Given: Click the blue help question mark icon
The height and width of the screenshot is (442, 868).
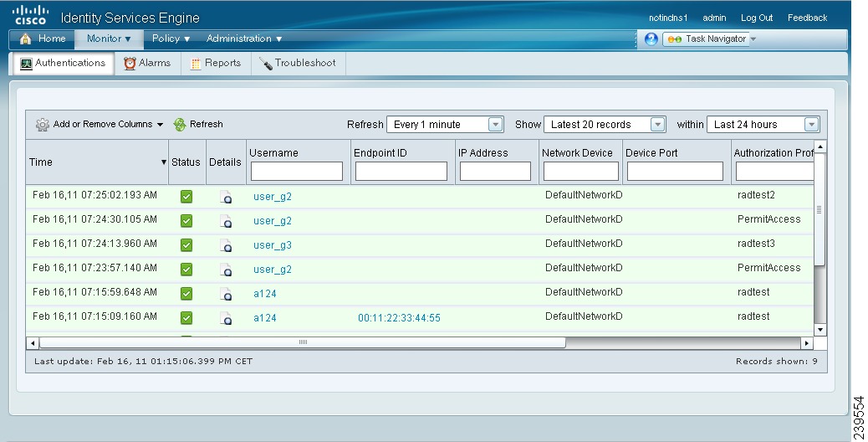Looking at the screenshot, I should click(651, 39).
